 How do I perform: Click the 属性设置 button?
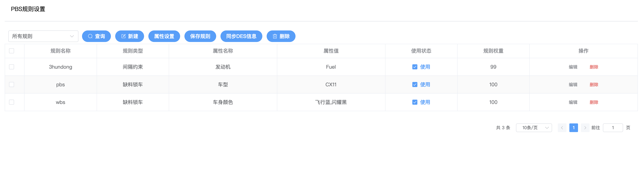click(164, 36)
